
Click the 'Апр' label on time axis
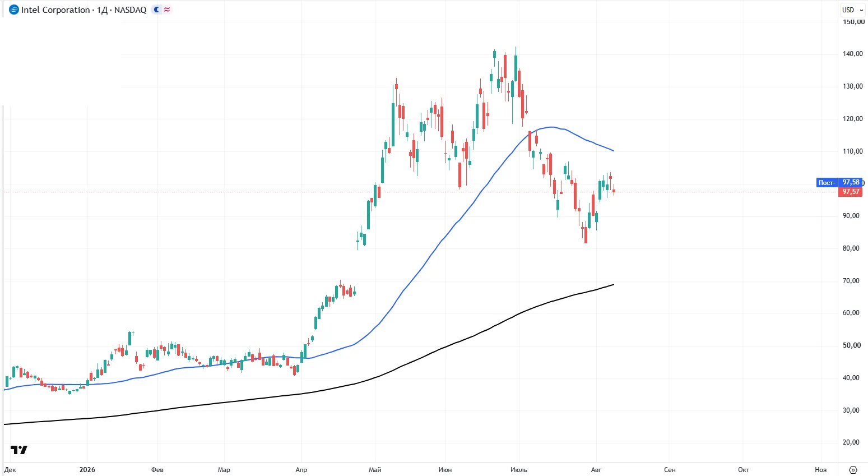pos(301,470)
